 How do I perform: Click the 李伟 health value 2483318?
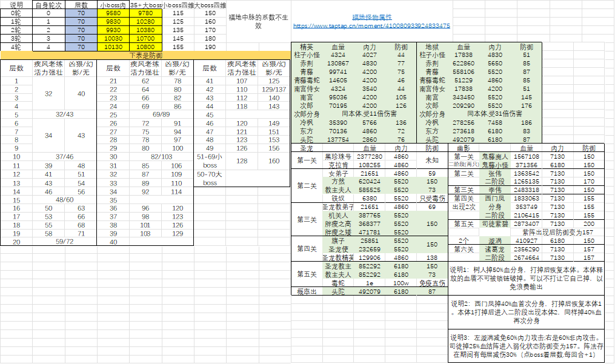tap(527, 190)
